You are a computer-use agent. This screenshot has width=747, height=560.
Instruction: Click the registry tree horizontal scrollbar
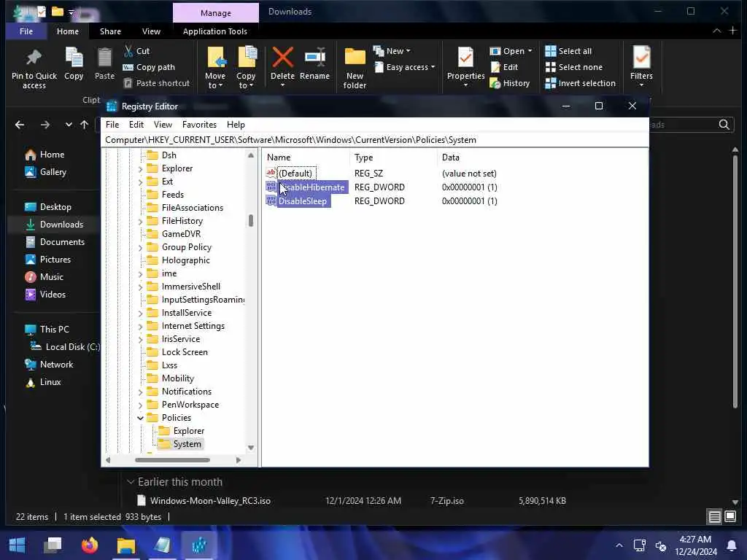[172, 460]
